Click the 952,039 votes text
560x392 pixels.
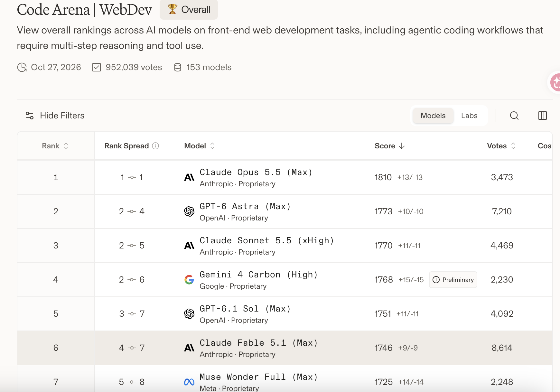134,67
